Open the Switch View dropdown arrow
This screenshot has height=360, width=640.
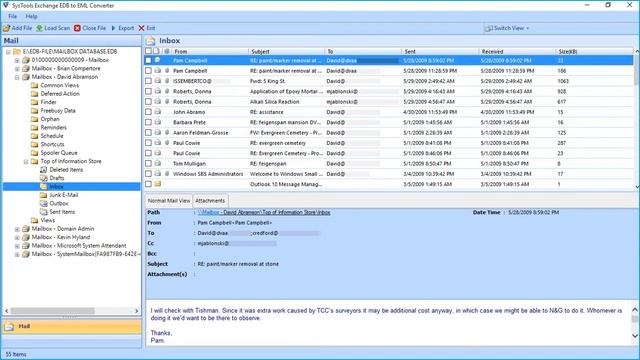tap(528, 29)
